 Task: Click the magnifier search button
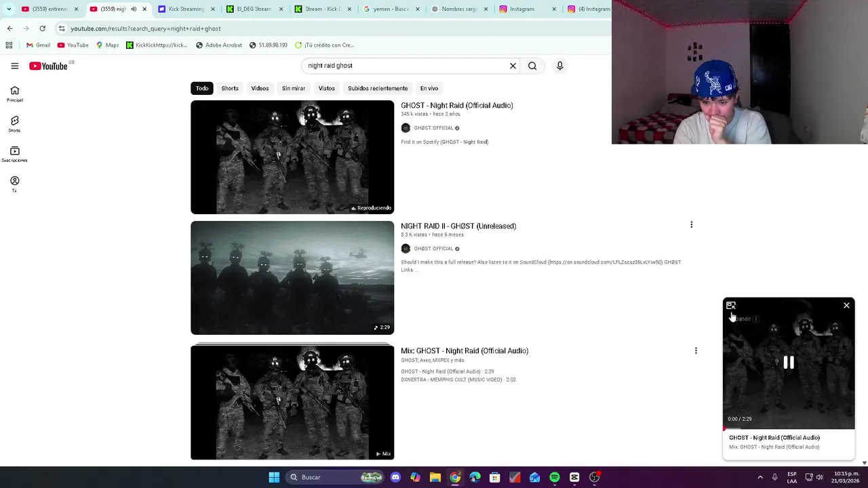point(532,66)
